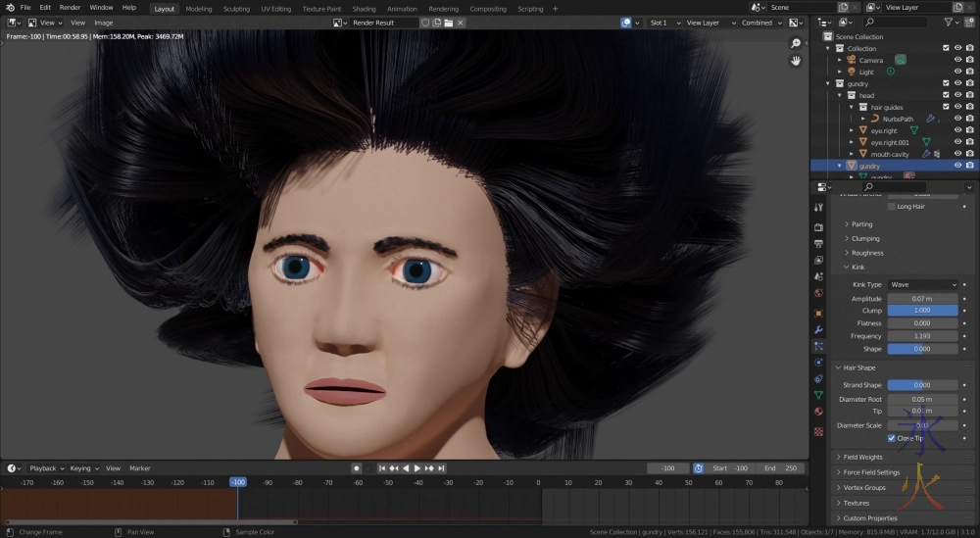
Task: Hide the Camera object in viewport
Action: tap(957, 60)
